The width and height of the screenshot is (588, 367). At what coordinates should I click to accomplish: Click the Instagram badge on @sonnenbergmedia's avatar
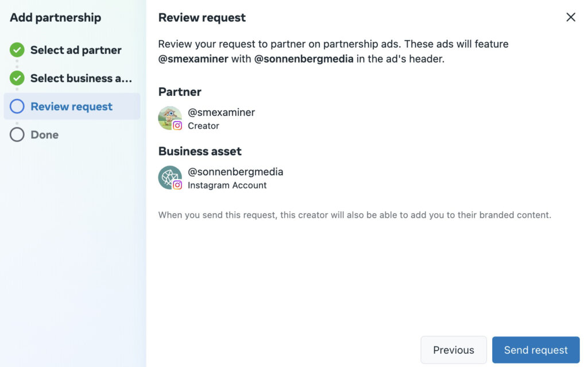click(177, 184)
